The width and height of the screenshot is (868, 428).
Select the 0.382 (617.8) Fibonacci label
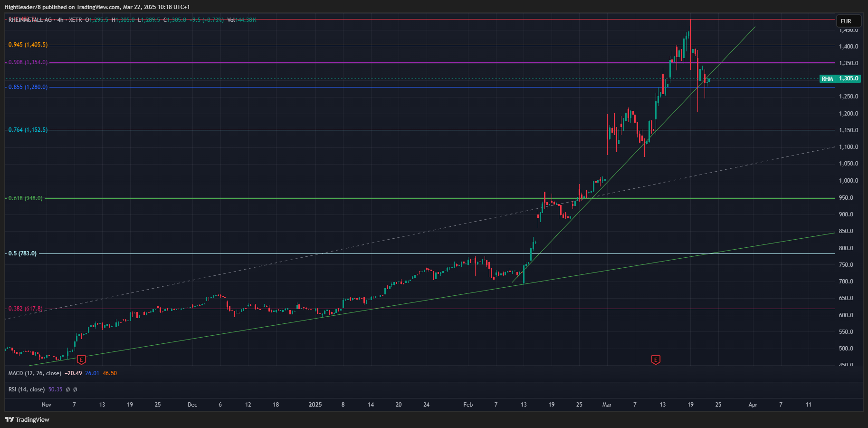point(25,309)
